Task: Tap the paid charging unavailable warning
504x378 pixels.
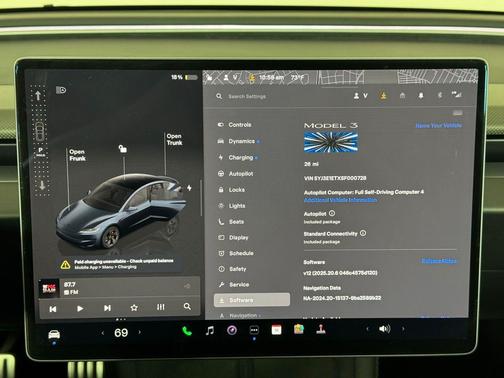Action: click(x=119, y=264)
